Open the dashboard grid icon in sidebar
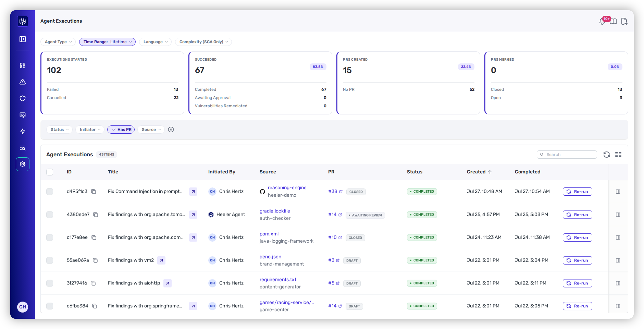 (23, 65)
